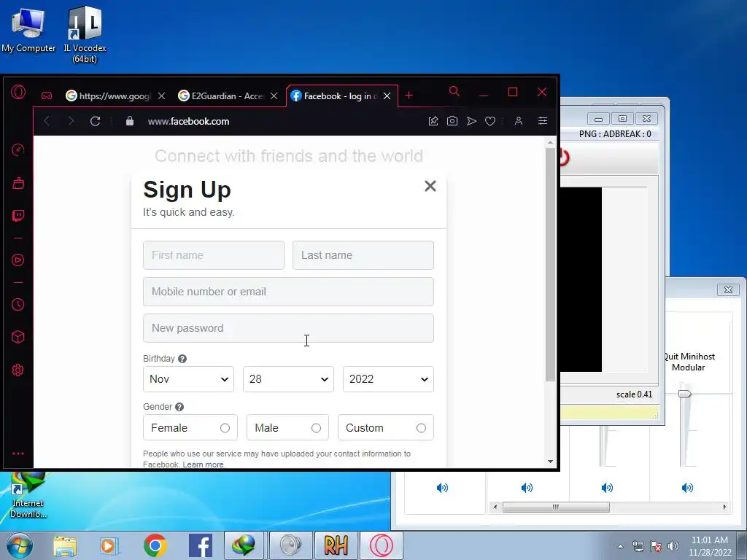This screenshot has width=747, height=560.
Task: Click the red power icon in background window
Action: click(x=564, y=157)
